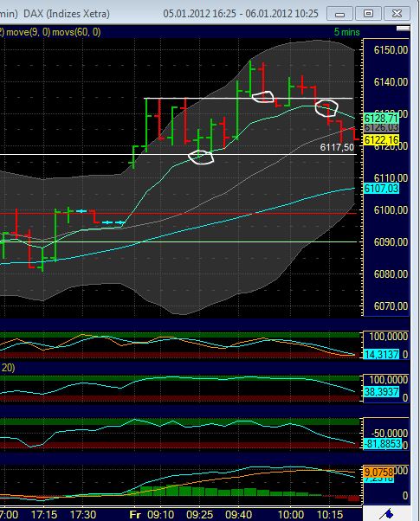
Task: Click the 6090,00 price axis label
Action: coord(391,242)
